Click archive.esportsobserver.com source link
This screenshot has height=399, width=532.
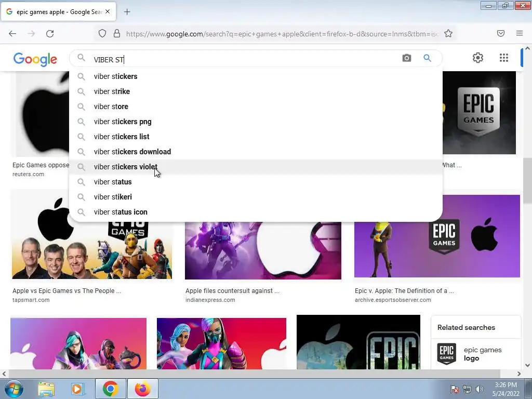[x=393, y=300]
